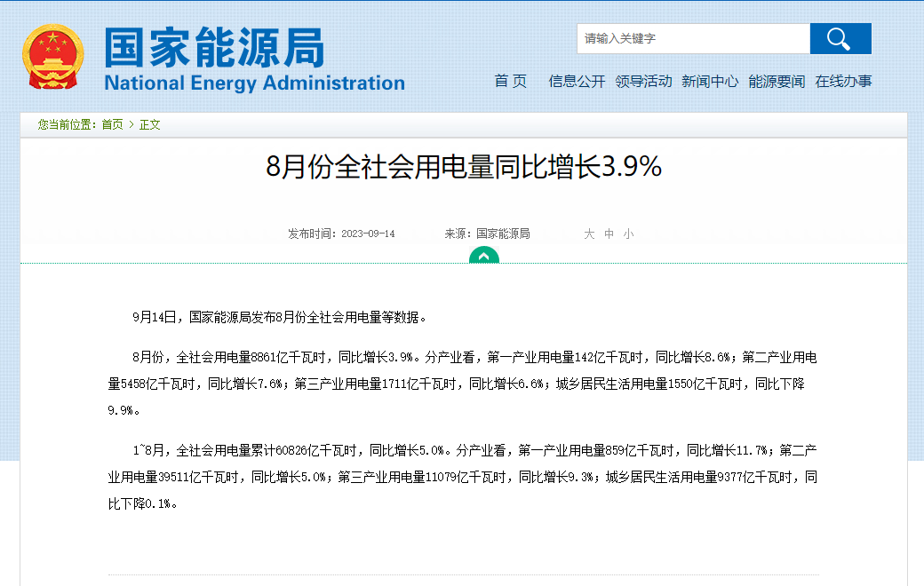
Task: Set article font size to 中
Action: [x=609, y=234]
